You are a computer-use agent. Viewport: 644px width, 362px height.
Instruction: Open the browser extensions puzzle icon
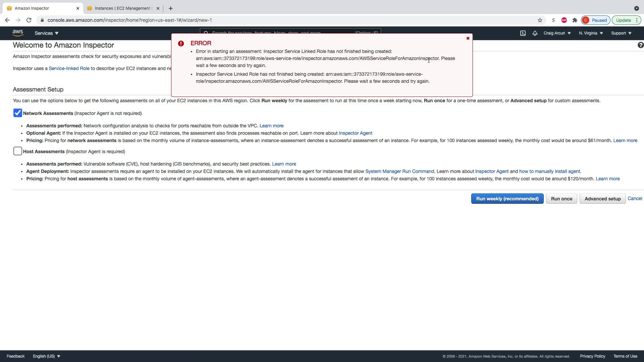(575, 20)
